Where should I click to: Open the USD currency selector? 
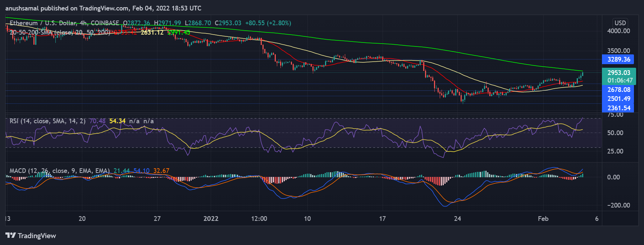(x=620, y=23)
